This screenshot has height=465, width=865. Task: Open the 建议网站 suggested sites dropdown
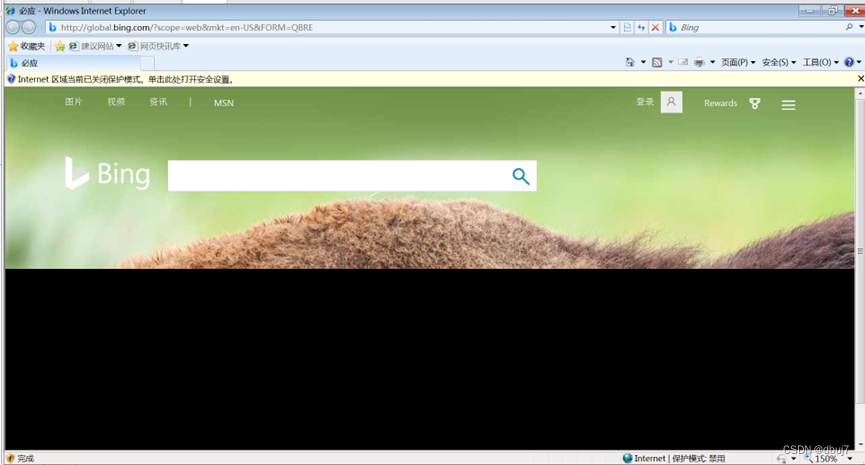[x=95, y=46]
